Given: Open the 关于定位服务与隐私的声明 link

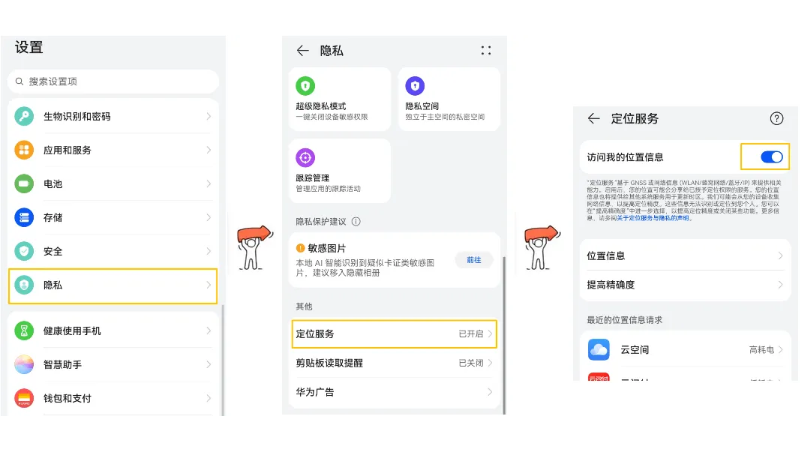Looking at the screenshot, I should 653,218.
